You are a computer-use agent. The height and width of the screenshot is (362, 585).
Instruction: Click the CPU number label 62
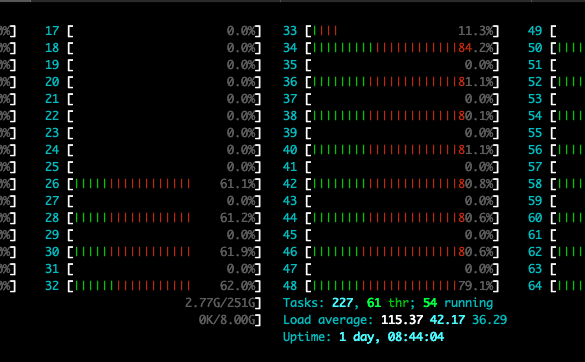(x=535, y=252)
